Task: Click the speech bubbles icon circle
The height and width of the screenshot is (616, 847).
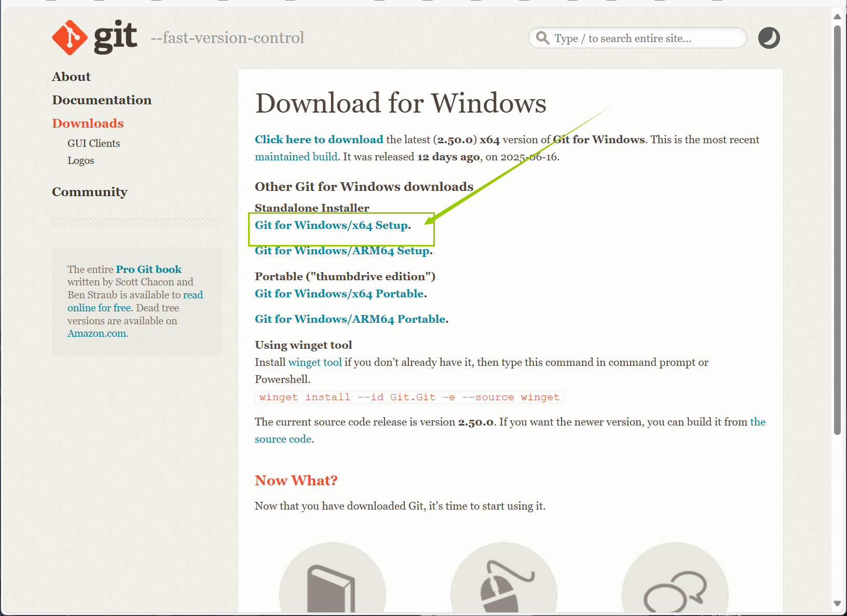Action: [675, 579]
